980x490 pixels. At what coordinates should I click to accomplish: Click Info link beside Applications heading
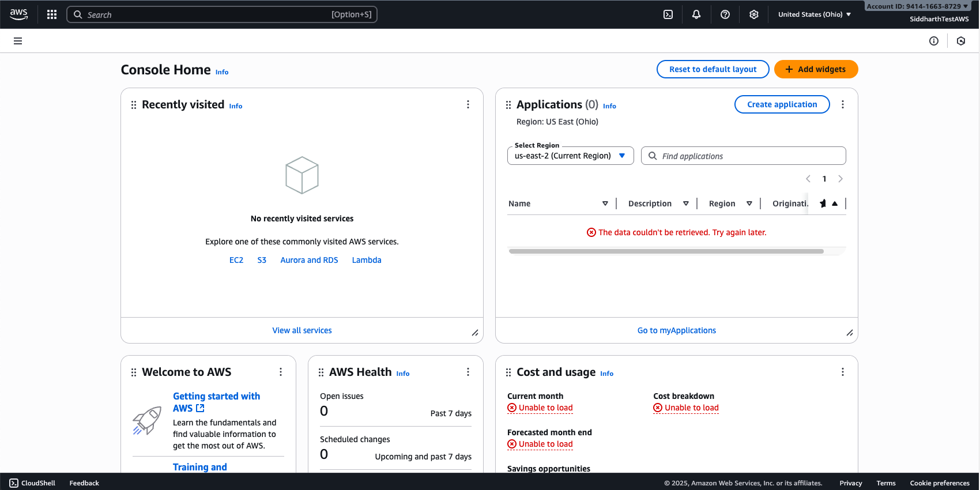coord(609,106)
